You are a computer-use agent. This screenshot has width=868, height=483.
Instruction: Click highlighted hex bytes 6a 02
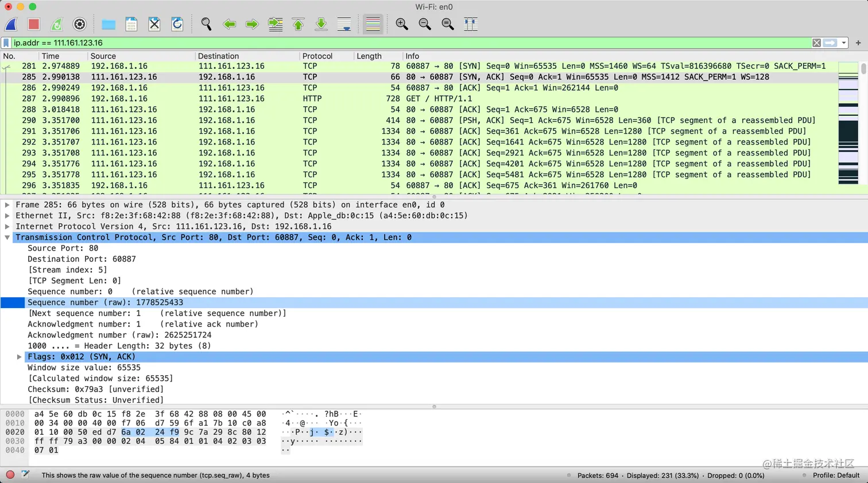tap(133, 432)
